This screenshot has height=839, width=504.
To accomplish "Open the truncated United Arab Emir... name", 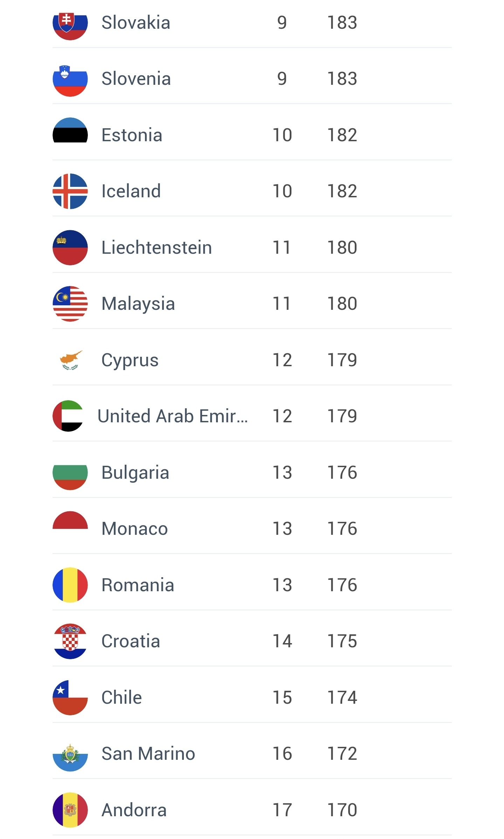I will pyautogui.click(x=173, y=416).
